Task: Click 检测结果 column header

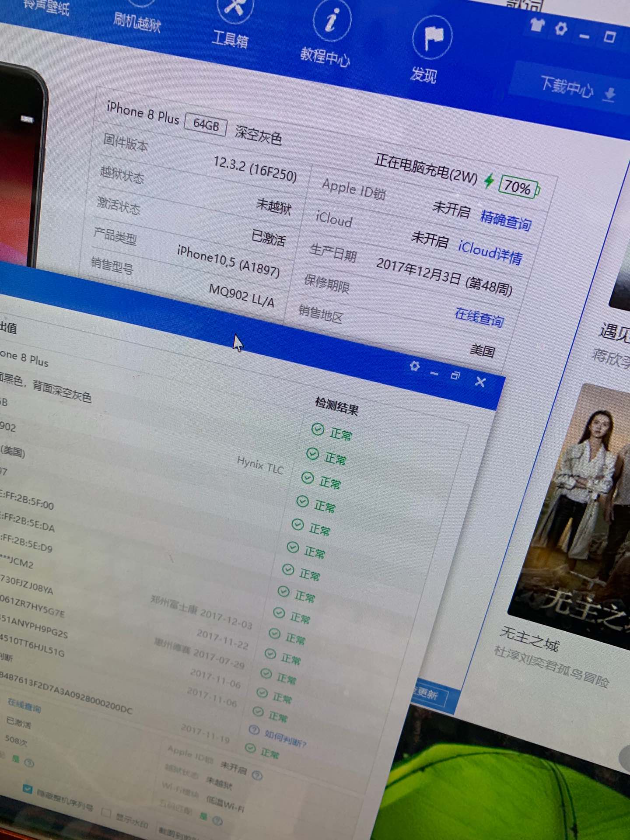Action: tap(336, 406)
